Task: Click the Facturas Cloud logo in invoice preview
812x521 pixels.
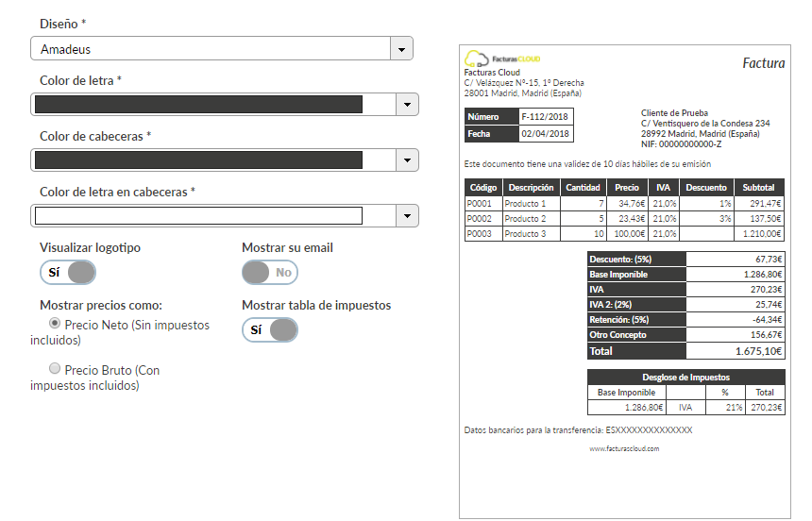Action: click(502, 59)
